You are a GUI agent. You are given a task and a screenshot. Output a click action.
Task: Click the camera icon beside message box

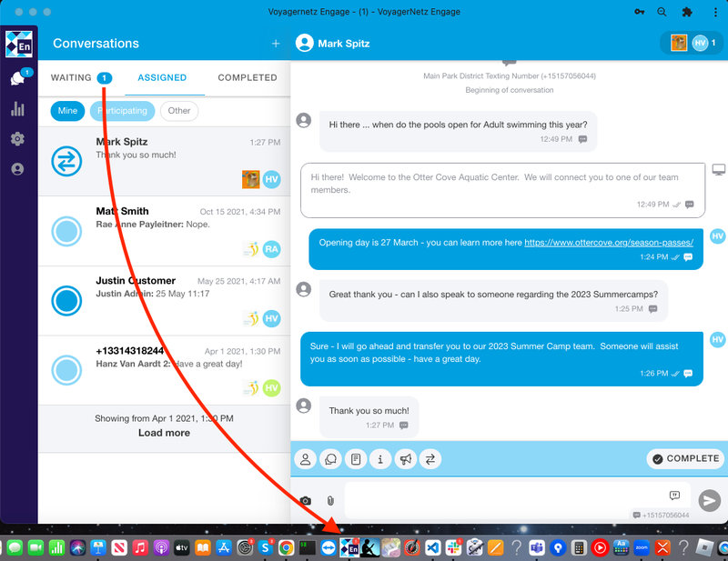coord(305,501)
